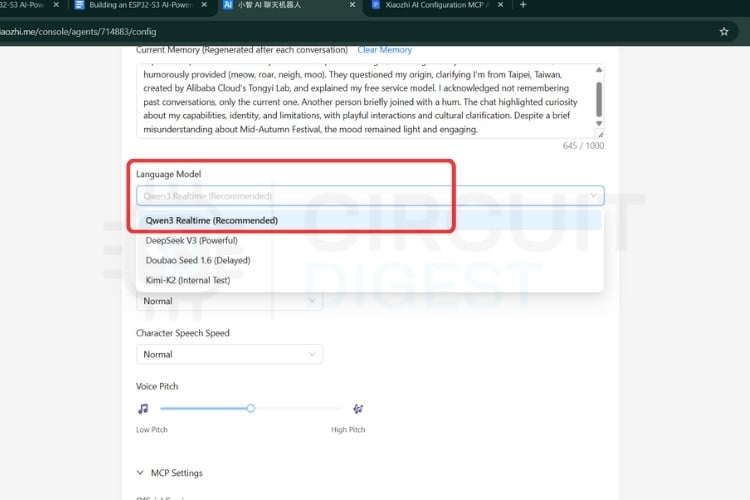This screenshot has height=500, width=750.
Task: Click the 645 / 1000 character counter
Action: pyautogui.click(x=583, y=146)
